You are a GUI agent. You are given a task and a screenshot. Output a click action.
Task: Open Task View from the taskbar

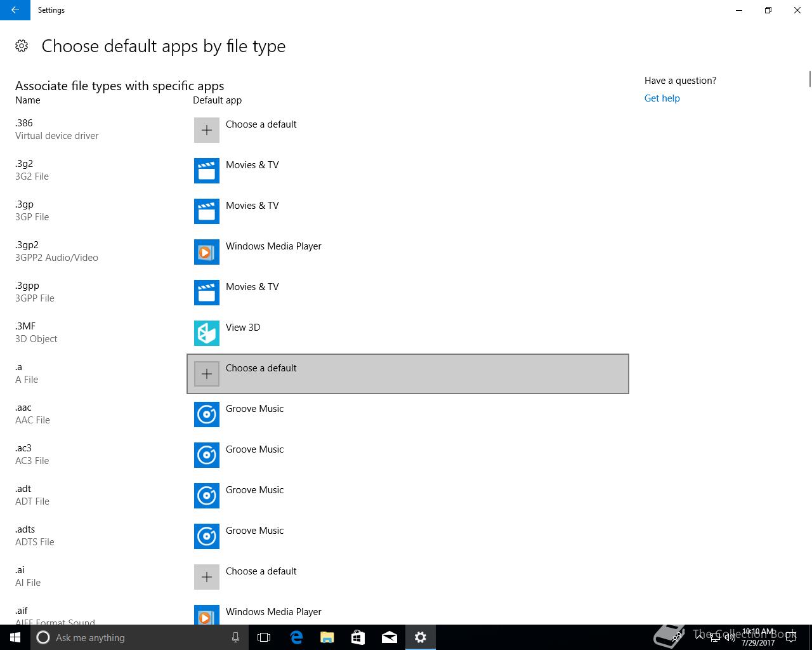point(264,637)
